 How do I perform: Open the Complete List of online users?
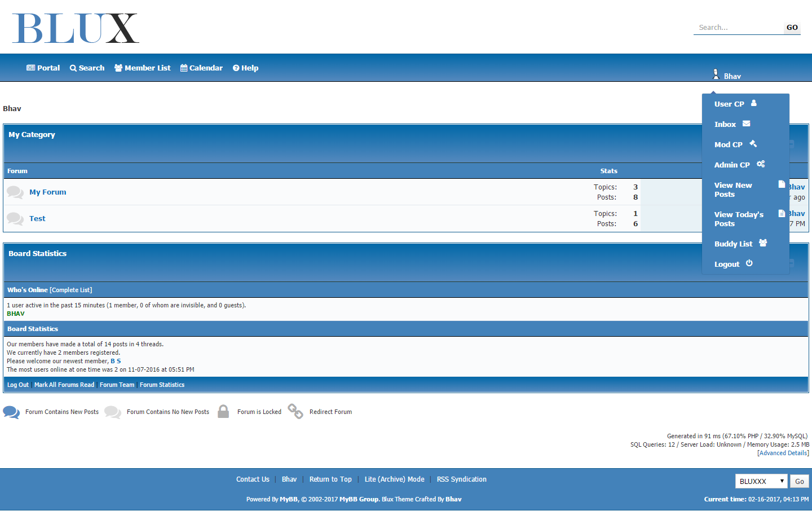click(71, 290)
